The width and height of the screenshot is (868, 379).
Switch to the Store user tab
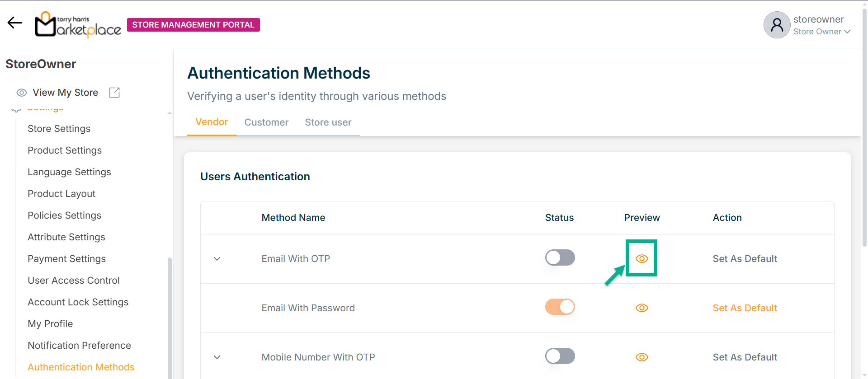click(x=328, y=122)
